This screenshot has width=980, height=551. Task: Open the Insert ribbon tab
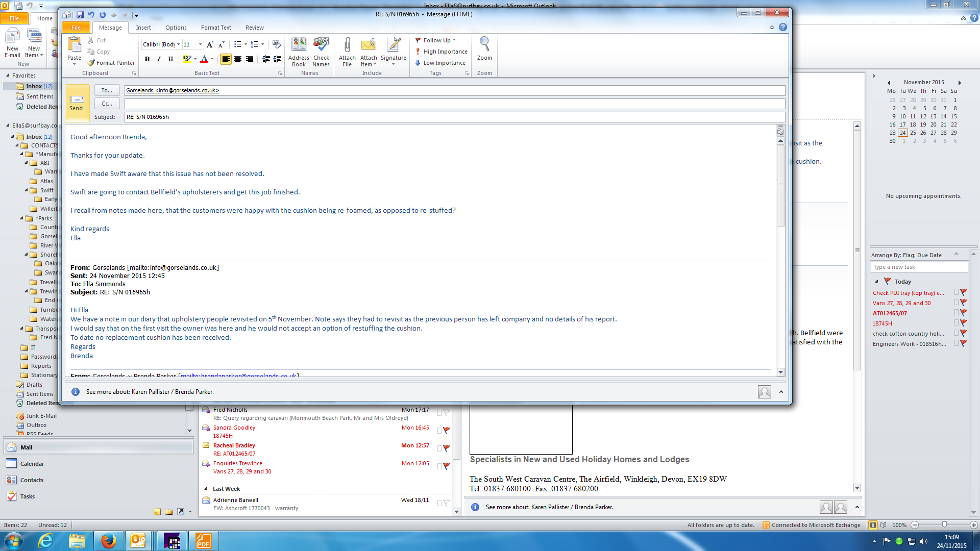[x=143, y=28]
